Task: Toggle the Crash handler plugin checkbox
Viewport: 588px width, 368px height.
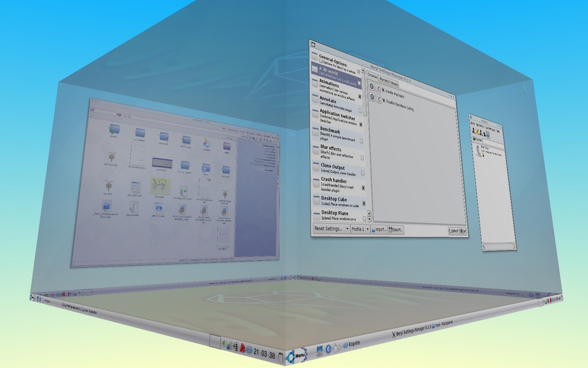Action: 363,188
